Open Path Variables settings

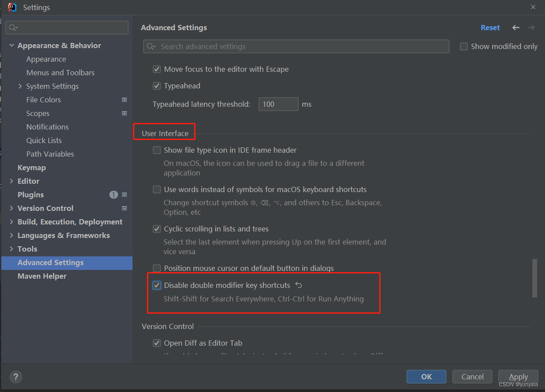pos(50,154)
